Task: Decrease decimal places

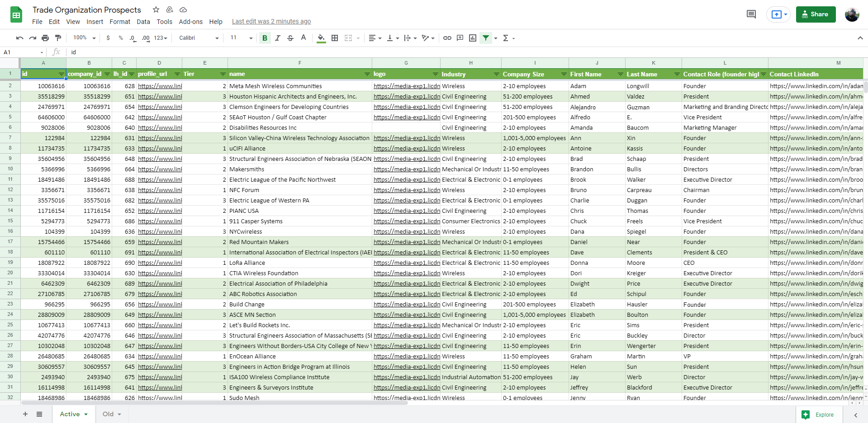Action: click(133, 38)
